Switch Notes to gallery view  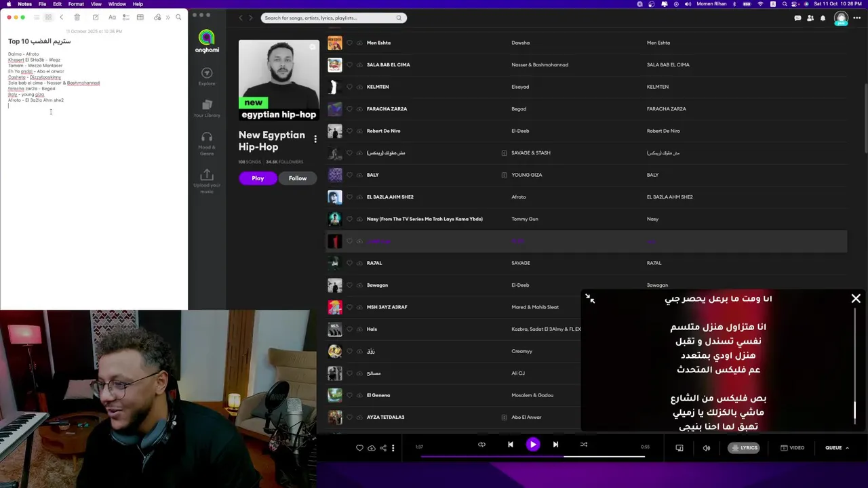tap(48, 17)
